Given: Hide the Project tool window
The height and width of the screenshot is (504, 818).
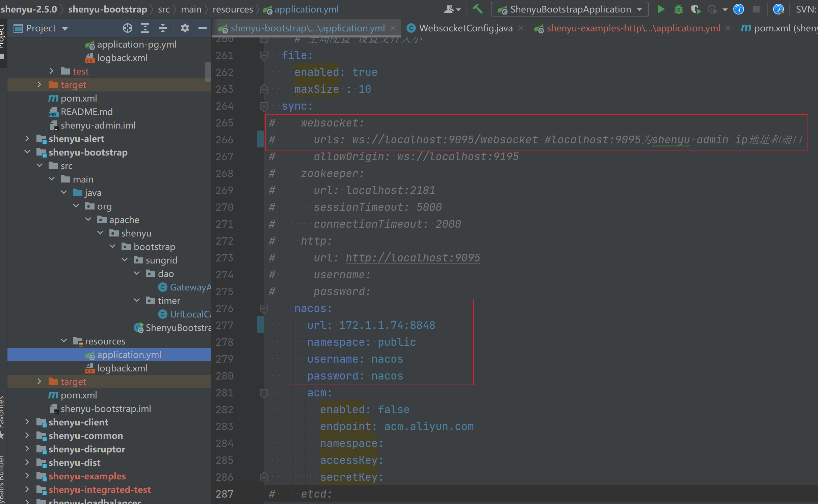Looking at the screenshot, I should click(203, 28).
